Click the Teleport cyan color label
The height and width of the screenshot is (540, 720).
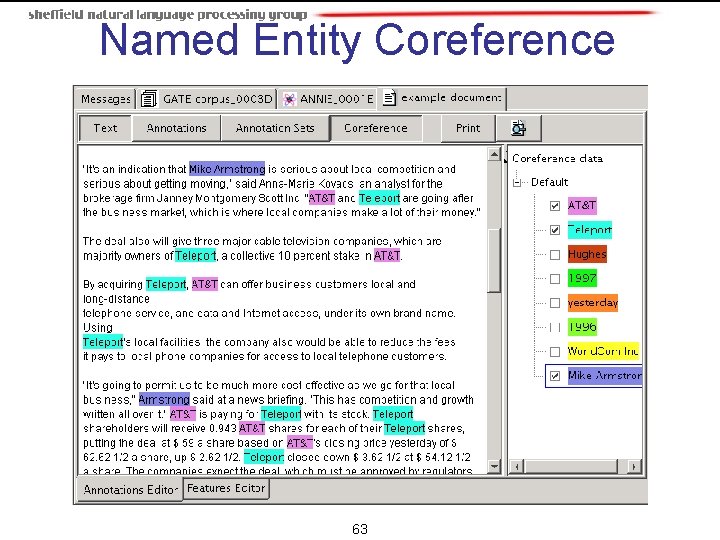[590, 230]
